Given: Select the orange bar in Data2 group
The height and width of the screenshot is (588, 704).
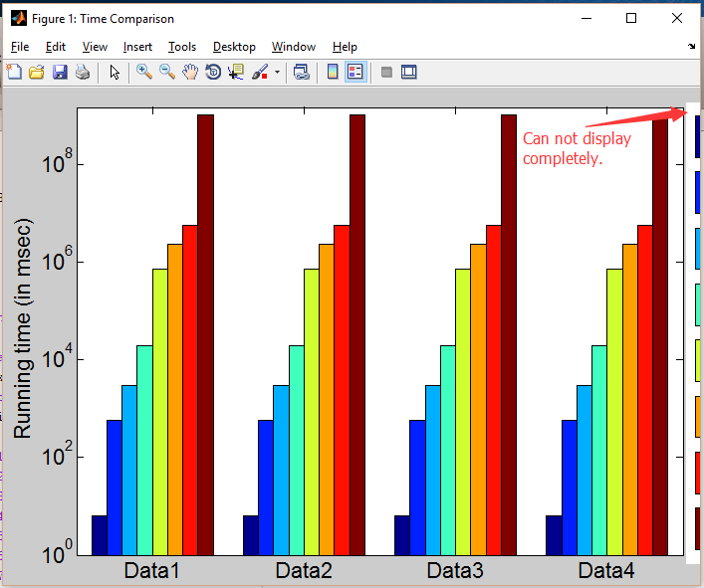Looking at the screenshot, I should point(327,400).
